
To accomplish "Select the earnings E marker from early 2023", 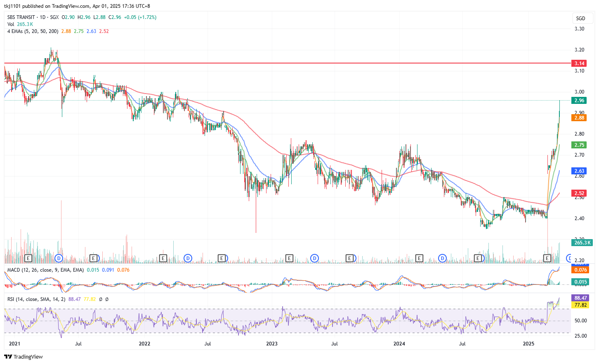I will pos(289,258).
